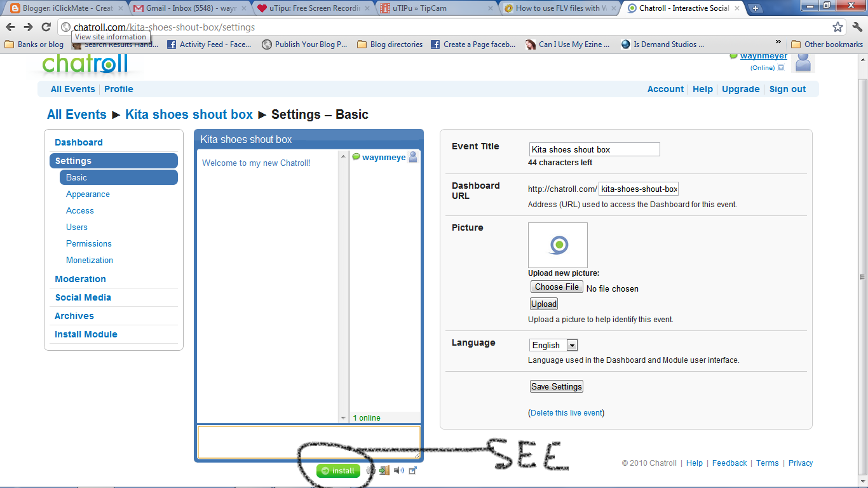868x488 pixels.
Task: Click site information globe icon
Action: pos(65,27)
